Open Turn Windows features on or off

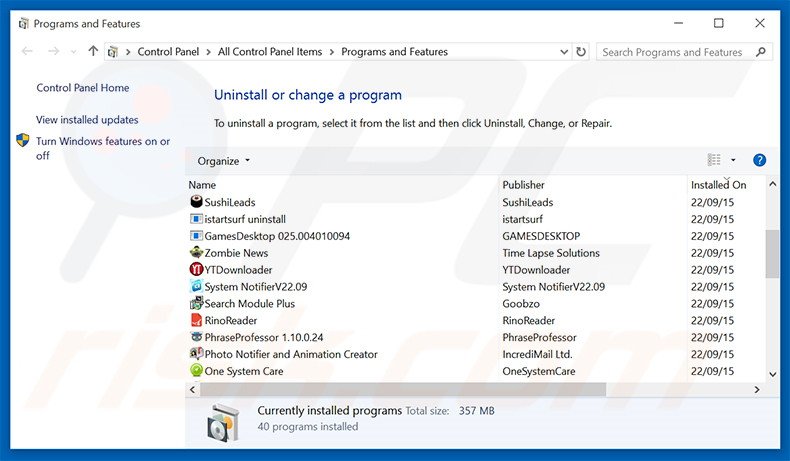(103, 148)
